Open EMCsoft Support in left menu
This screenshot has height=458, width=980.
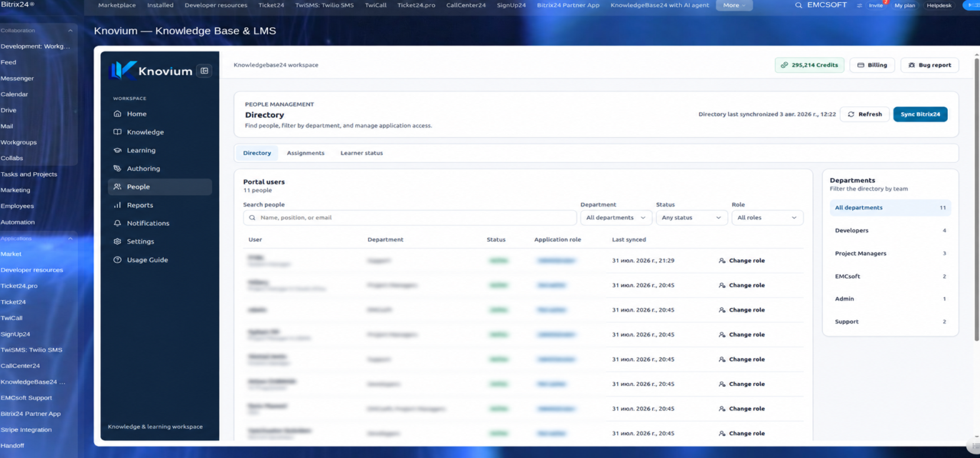click(26, 398)
